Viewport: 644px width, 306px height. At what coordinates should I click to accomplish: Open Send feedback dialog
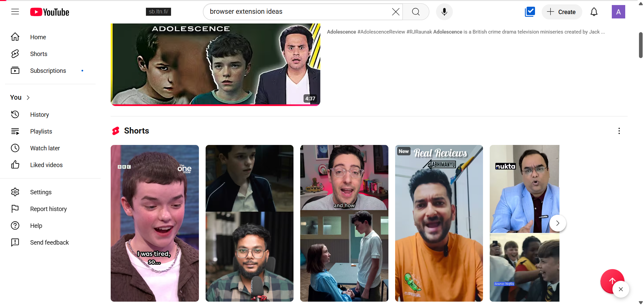50,242
